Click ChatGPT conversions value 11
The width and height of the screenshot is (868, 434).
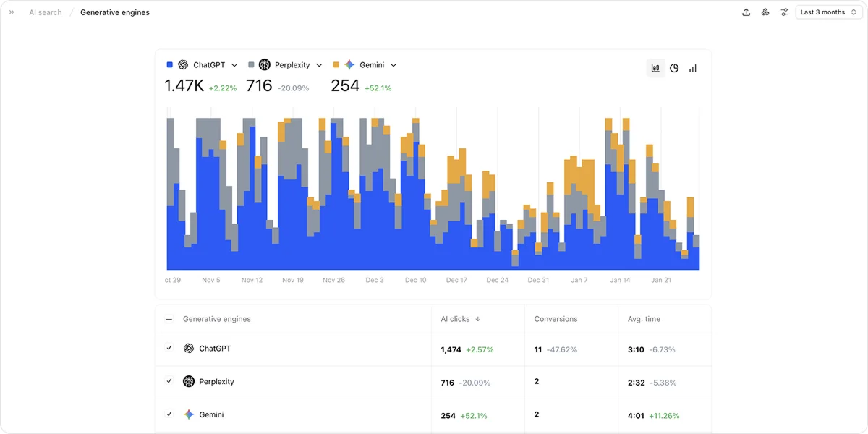[x=538, y=349]
